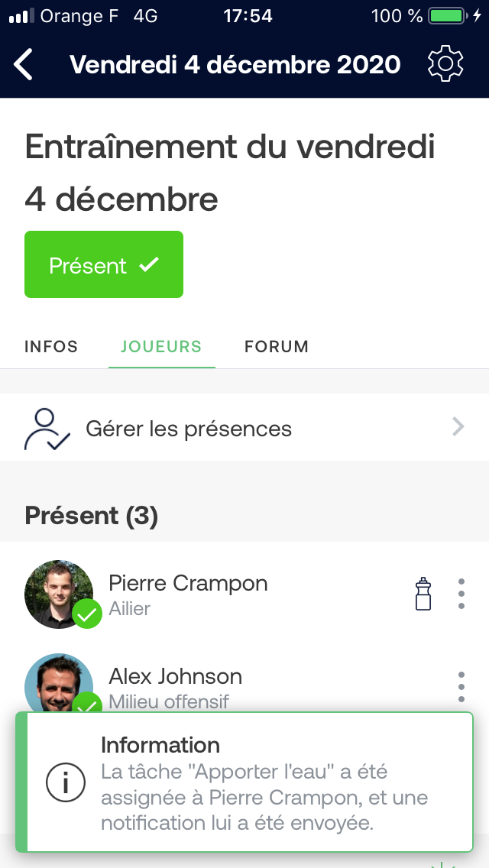Image resolution: width=489 pixels, height=868 pixels.
Task: Tap battery indicator in status bar
Action: coord(448,15)
